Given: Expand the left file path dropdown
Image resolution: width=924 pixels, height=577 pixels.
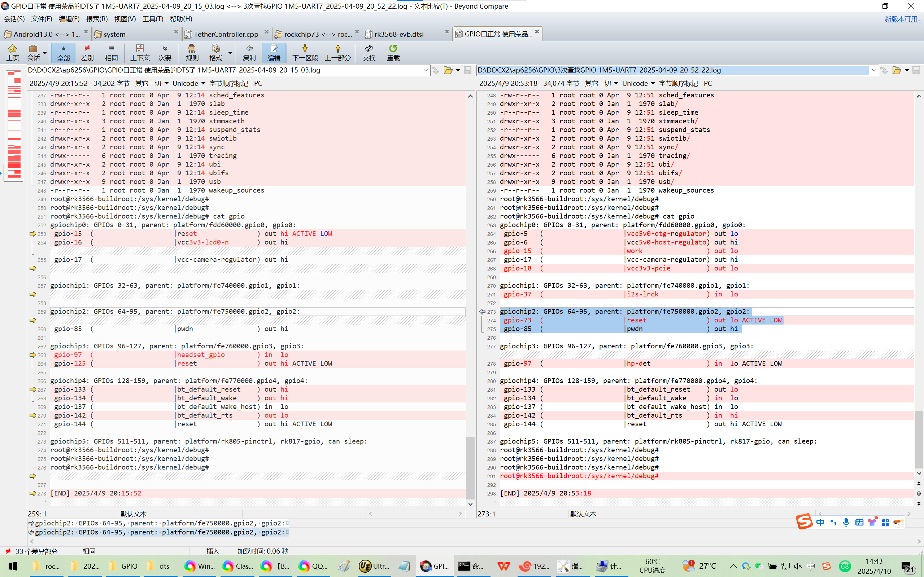Looking at the screenshot, I should click(x=425, y=70).
